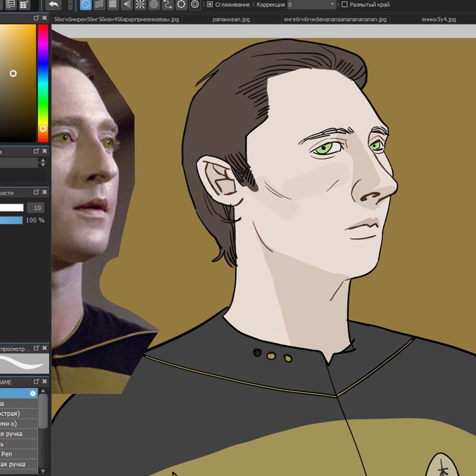Close the brush list panel

pos(45,381)
